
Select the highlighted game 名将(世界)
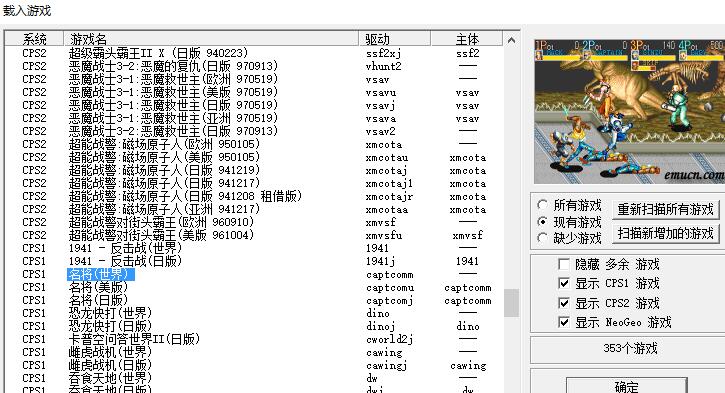101,274
